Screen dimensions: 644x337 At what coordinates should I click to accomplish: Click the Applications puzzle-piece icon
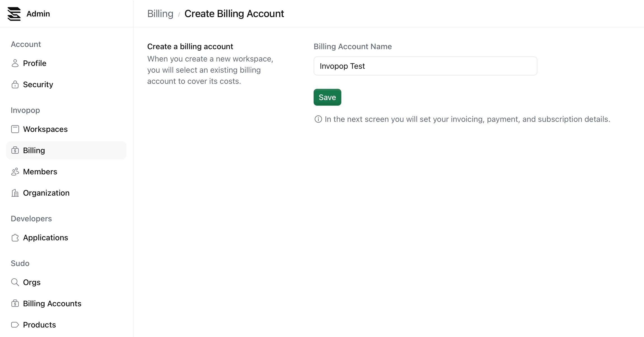coord(15,238)
